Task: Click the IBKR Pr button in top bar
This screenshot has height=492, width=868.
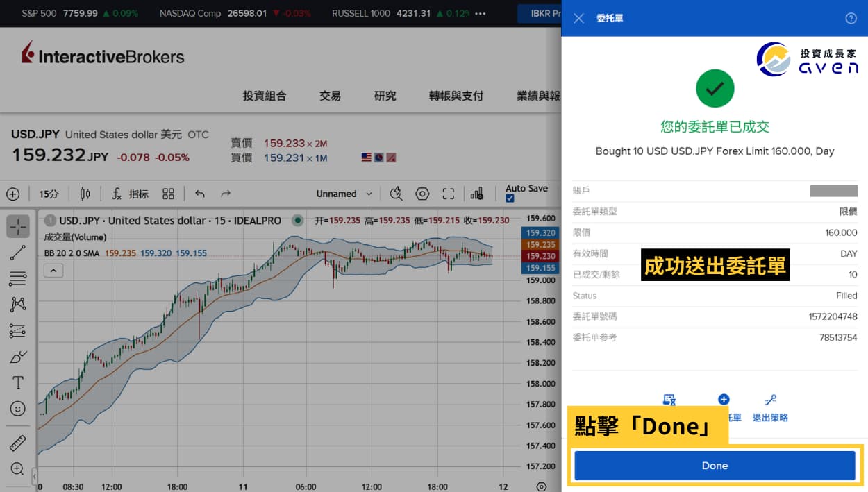Action: tap(540, 13)
